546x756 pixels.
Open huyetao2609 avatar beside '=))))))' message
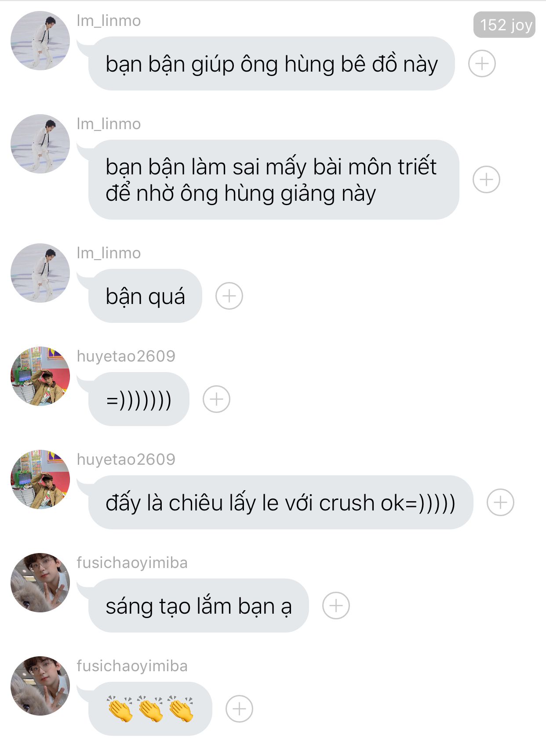click(x=40, y=376)
